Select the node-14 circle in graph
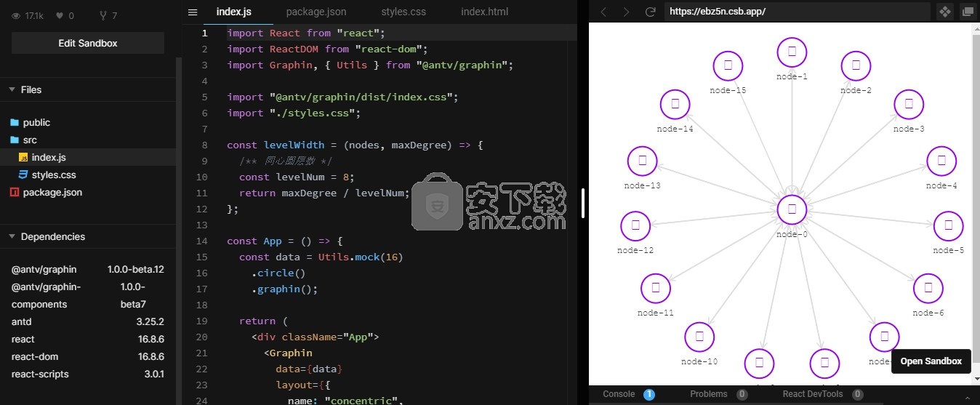Image resolution: width=980 pixels, height=405 pixels. tap(675, 104)
